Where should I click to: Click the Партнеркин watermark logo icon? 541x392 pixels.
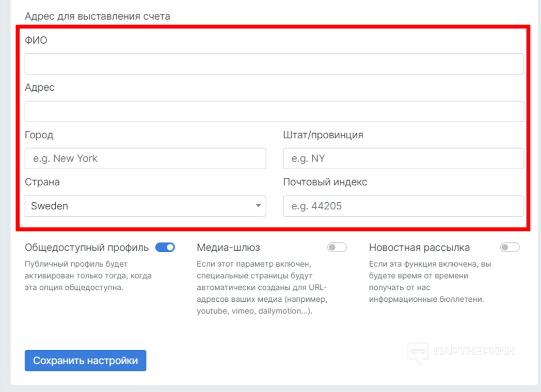(x=418, y=352)
